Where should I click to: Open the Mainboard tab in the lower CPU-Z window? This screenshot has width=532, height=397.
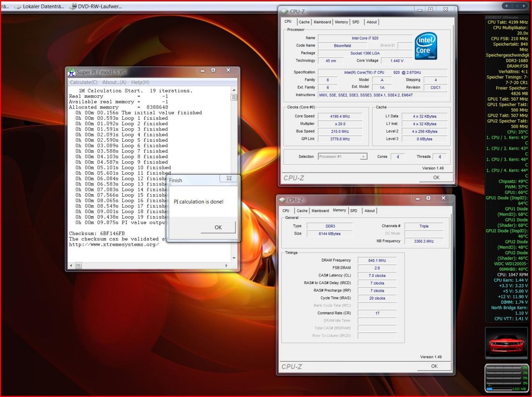pos(320,211)
